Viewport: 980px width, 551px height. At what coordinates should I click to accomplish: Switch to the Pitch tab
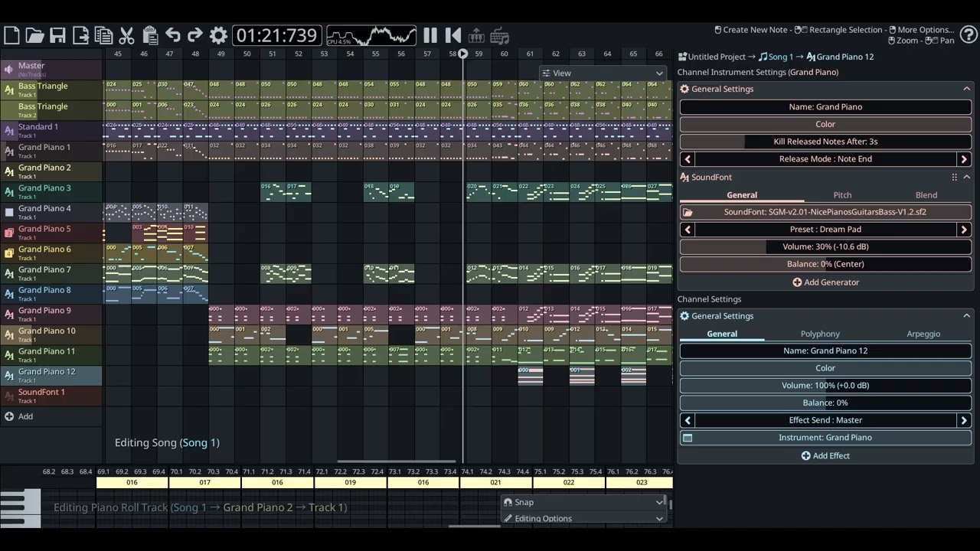tap(842, 195)
